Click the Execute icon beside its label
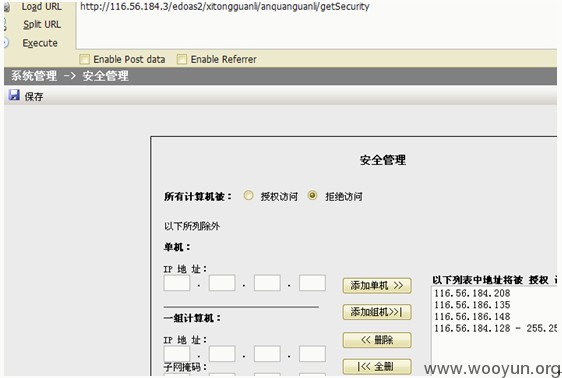This screenshot has width=562, height=378. click(5, 43)
